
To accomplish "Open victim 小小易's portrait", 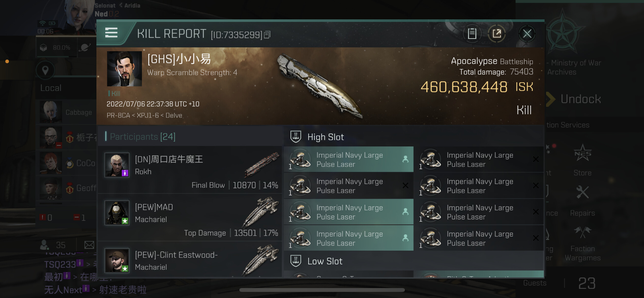I will (x=124, y=69).
